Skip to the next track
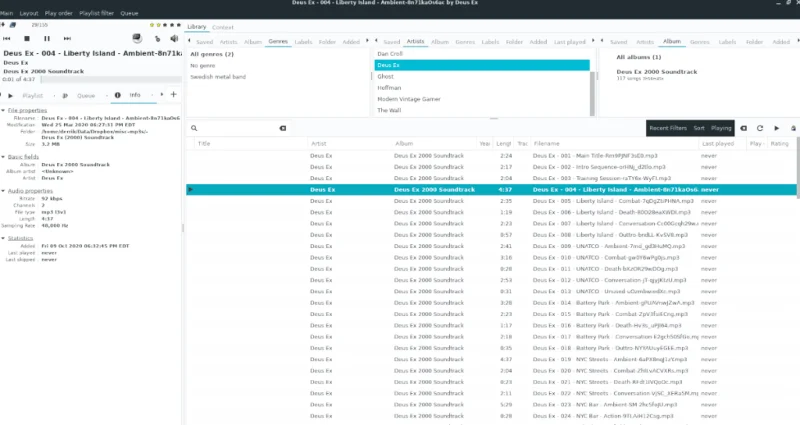The height and width of the screenshot is (425, 800). (67, 38)
